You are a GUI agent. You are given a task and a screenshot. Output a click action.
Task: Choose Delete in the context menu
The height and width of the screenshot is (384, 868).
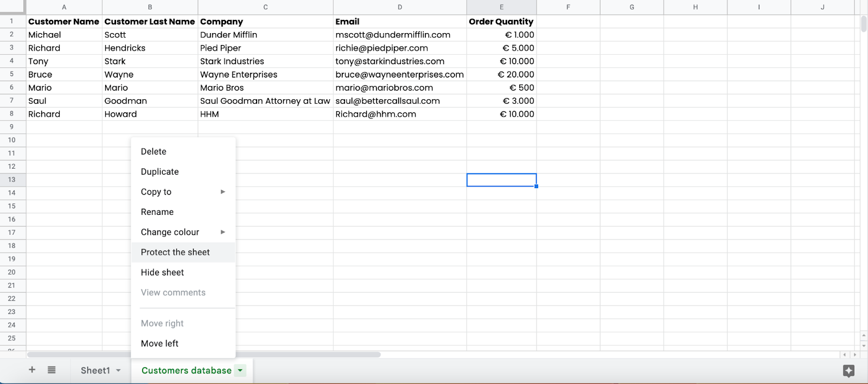click(183, 152)
